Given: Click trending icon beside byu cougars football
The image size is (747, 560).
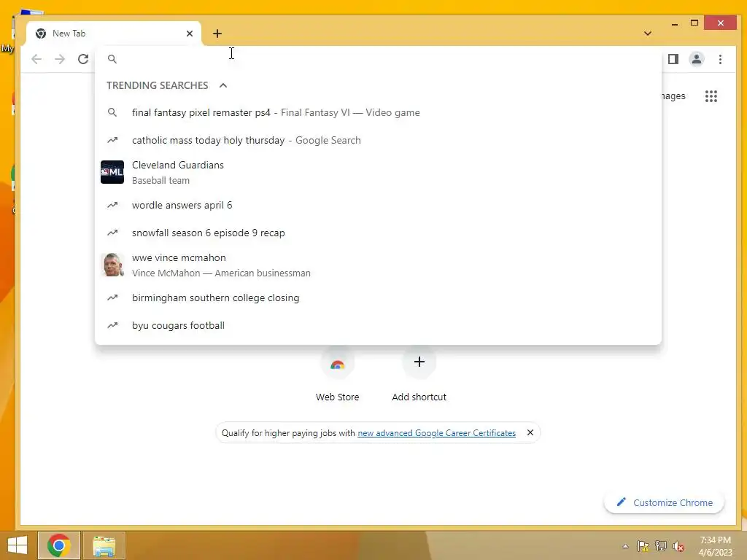Looking at the screenshot, I should coord(112,326).
